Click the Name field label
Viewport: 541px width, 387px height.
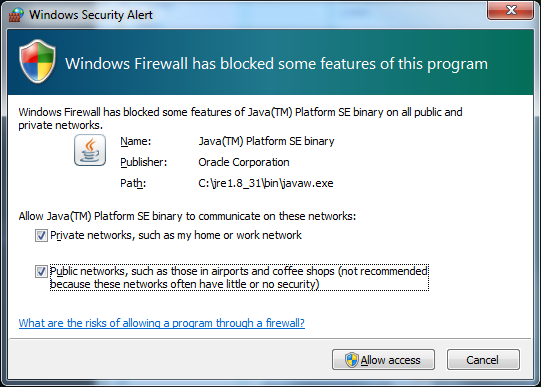(x=136, y=141)
